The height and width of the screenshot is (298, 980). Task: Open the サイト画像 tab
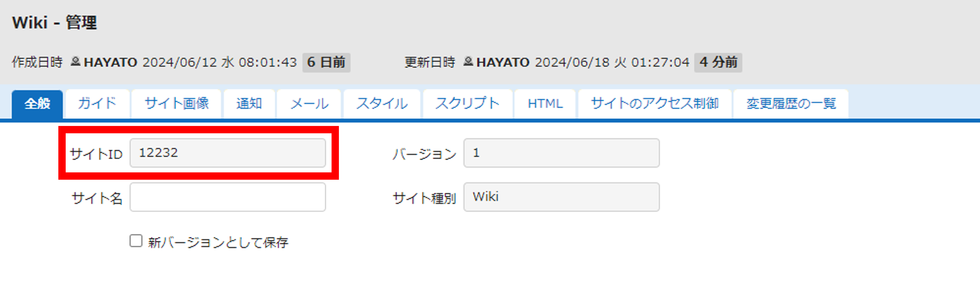[176, 104]
